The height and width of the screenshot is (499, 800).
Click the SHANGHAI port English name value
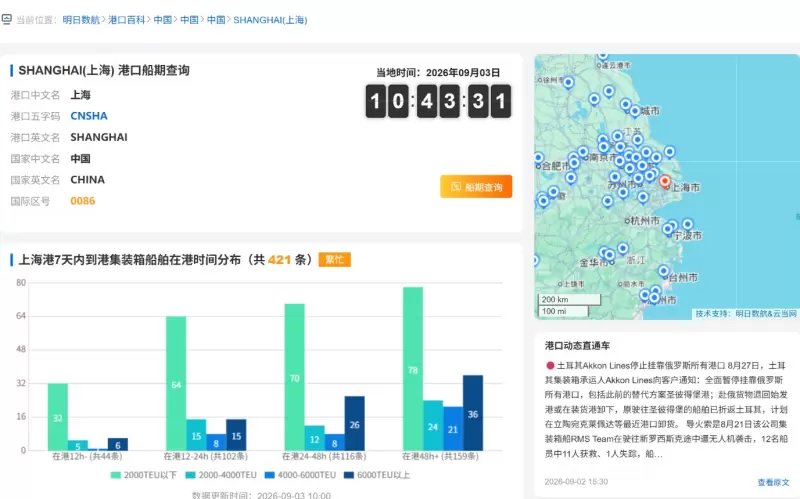point(99,137)
